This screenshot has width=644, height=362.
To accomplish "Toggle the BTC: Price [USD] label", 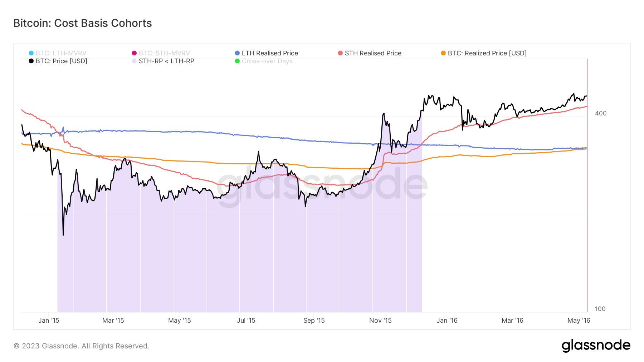I will pyautogui.click(x=61, y=61).
